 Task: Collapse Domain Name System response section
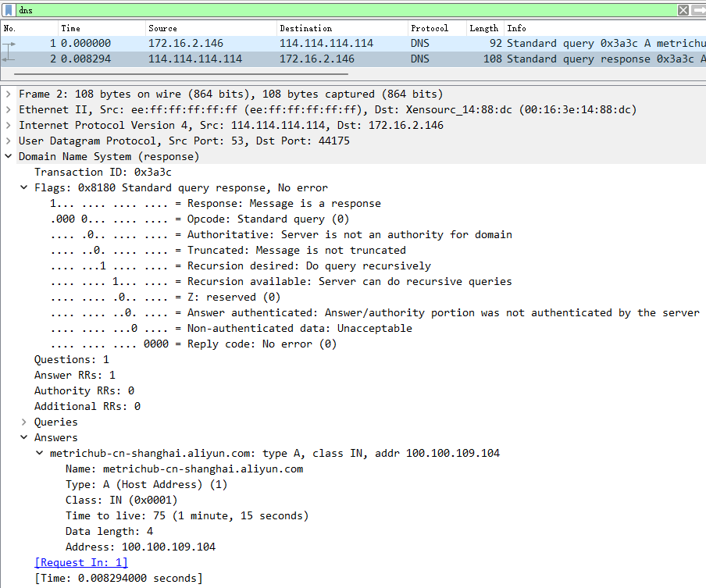(x=8, y=156)
